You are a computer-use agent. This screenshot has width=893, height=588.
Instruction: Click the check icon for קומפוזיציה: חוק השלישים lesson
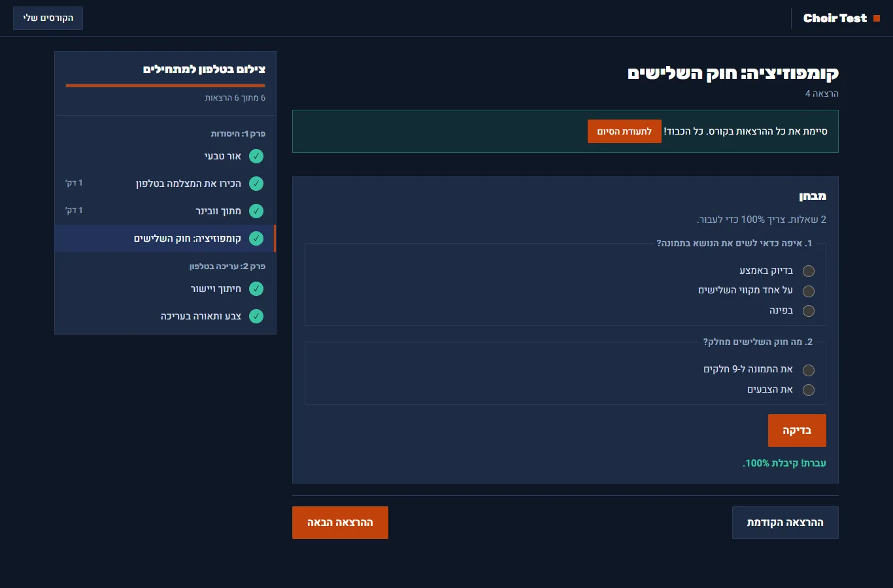coord(256,238)
